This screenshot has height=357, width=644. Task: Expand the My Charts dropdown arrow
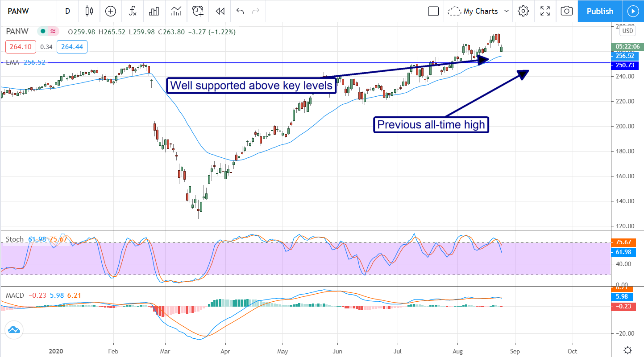click(x=507, y=11)
